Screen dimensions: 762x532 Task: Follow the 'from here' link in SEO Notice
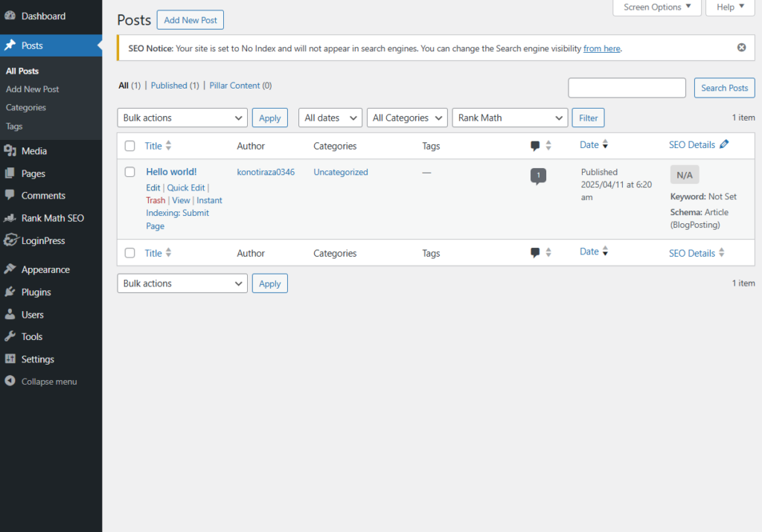pyautogui.click(x=601, y=48)
